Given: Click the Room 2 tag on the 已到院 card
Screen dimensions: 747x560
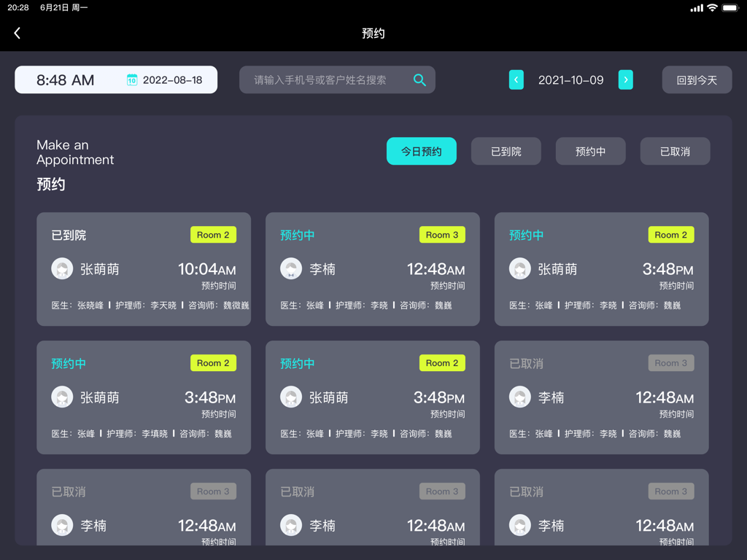Looking at the screenshot, I should tap(213, 234).
